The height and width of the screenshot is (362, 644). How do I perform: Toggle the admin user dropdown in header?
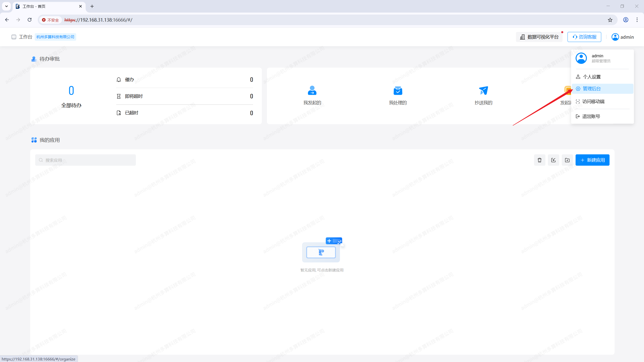(623, 37)
